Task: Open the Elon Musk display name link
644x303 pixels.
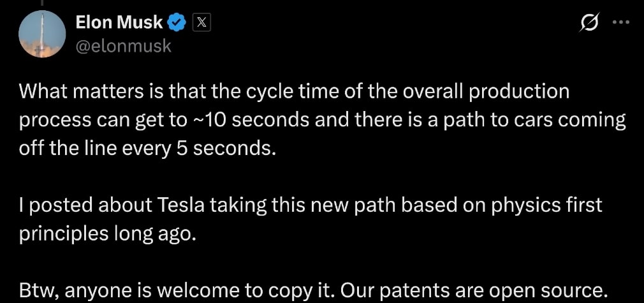Action: click(x=119, y=24)
